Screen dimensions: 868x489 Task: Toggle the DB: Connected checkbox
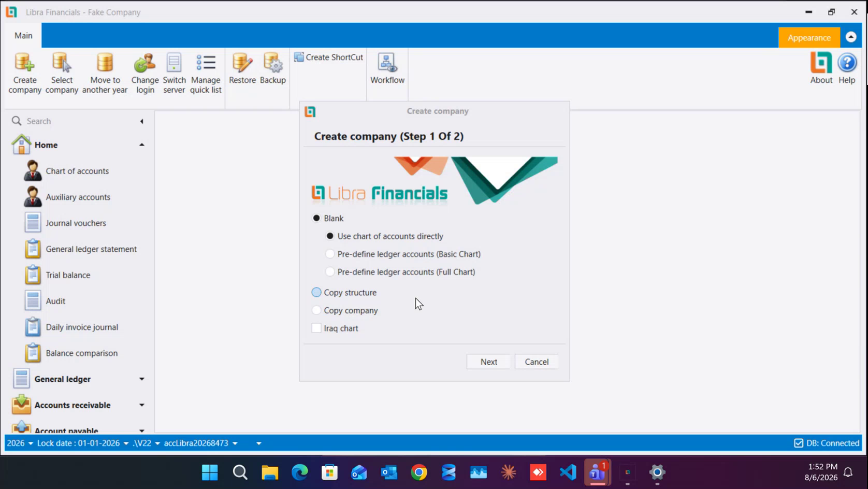point(799,443)
